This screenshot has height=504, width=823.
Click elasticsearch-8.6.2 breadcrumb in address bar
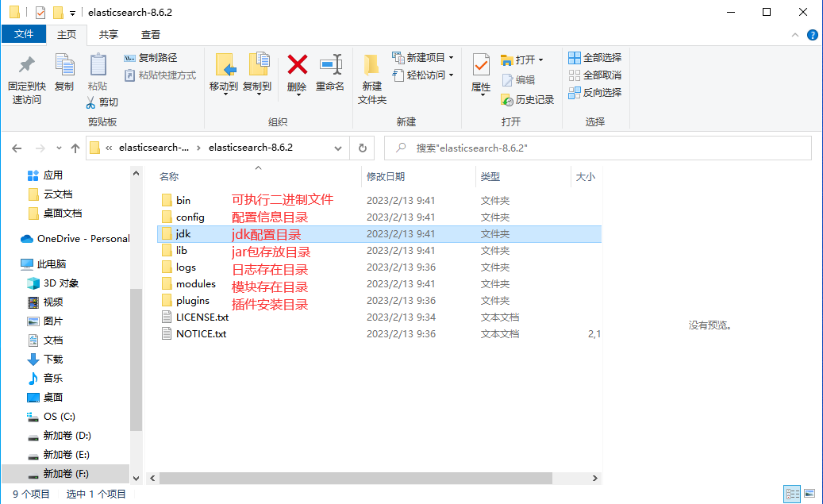click(250, 148)
